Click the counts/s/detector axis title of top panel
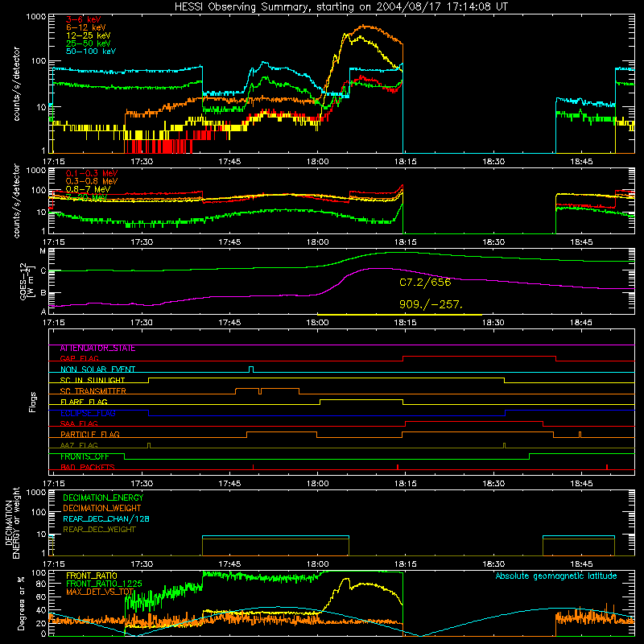Screen dimensions: 644x644 pyautogui.click(x=16, y=84)
